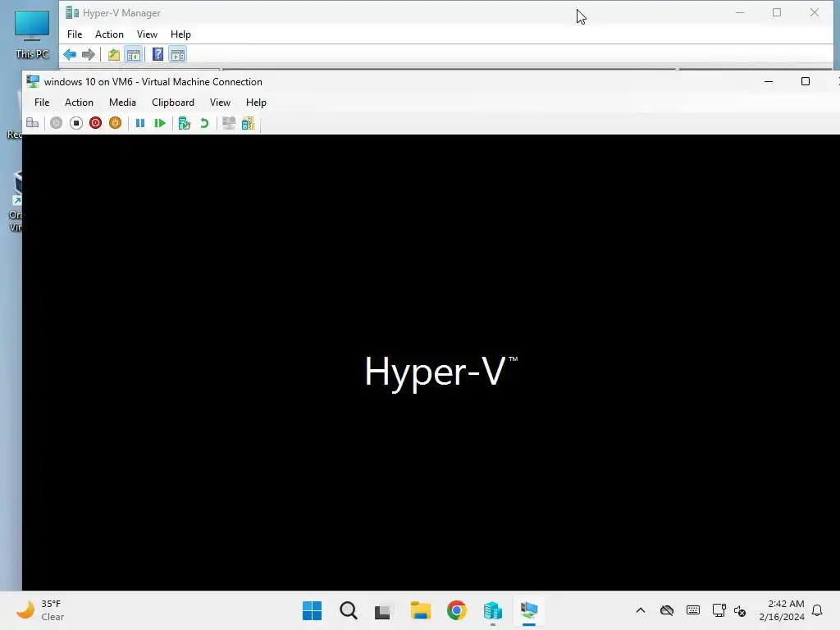Open File Explorer from taskbar
This screenshot has width=840, height=630.
421,610
